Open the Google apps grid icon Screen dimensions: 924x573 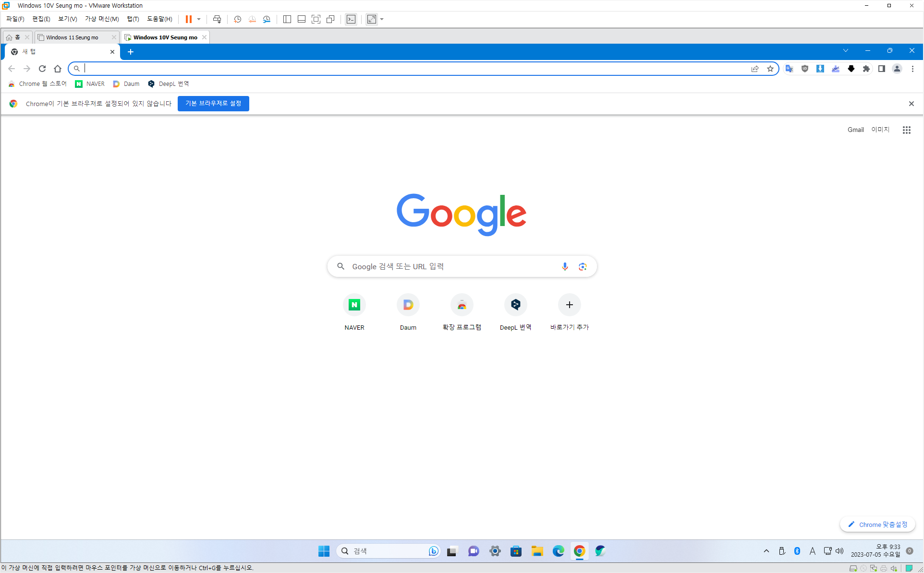(x=906, y=130)
